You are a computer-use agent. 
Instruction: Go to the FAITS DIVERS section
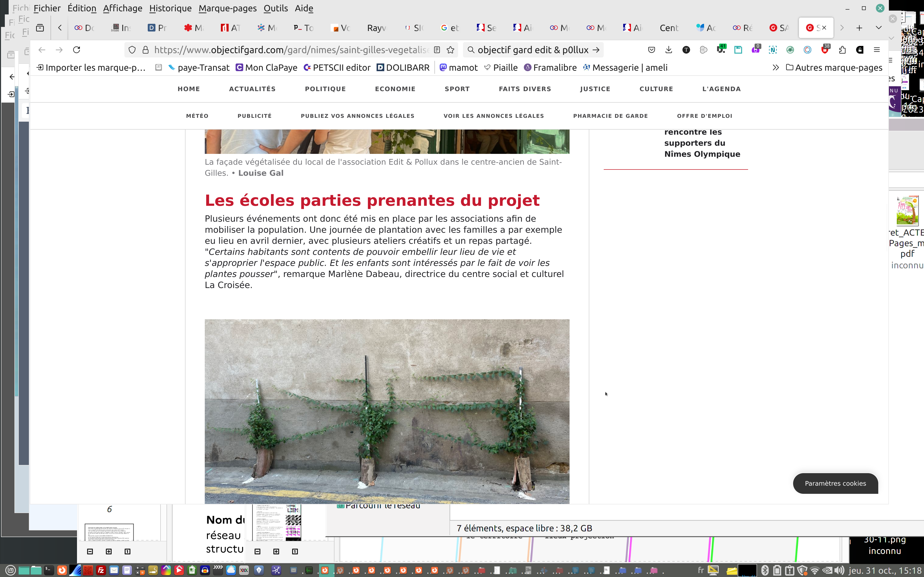(525, 89)
